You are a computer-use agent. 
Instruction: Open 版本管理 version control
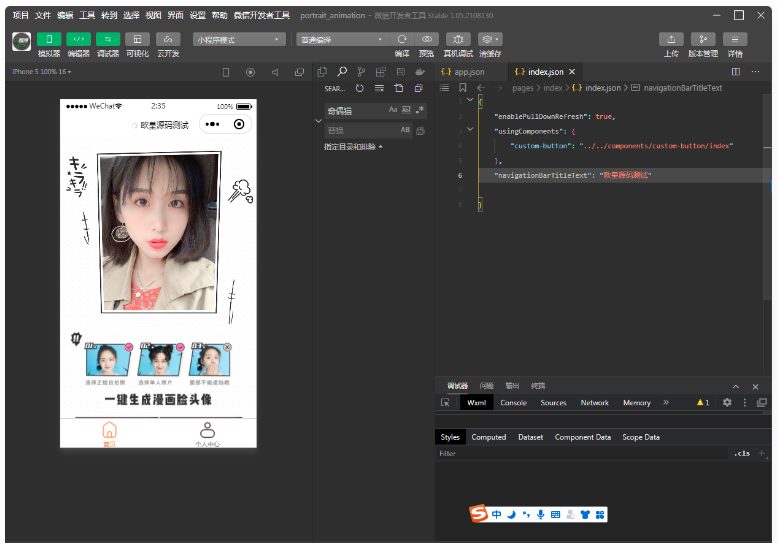click(x=703, y=39)
